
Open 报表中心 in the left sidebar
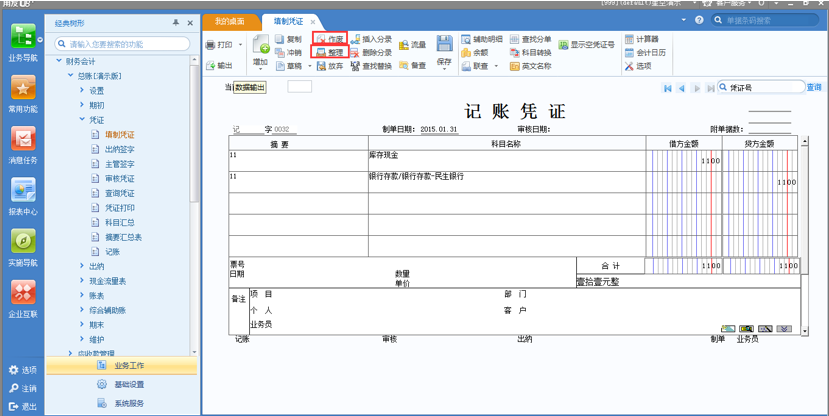click(x=23, y=197)
